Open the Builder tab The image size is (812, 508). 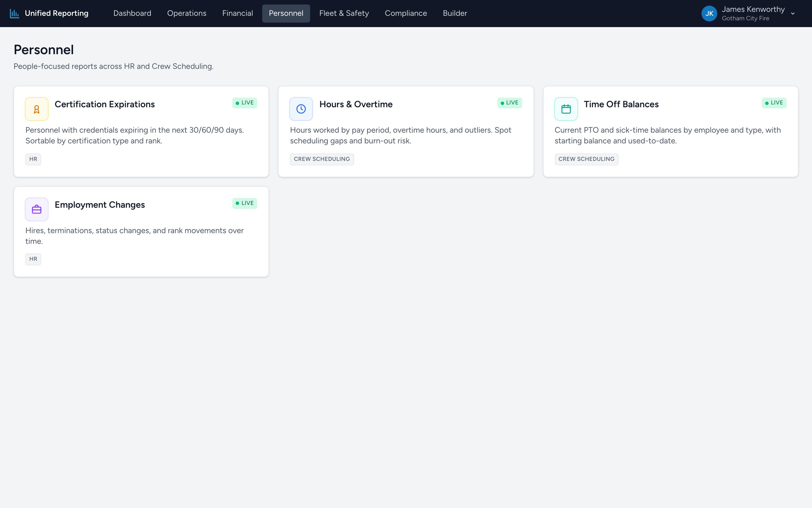coord(455,14)
